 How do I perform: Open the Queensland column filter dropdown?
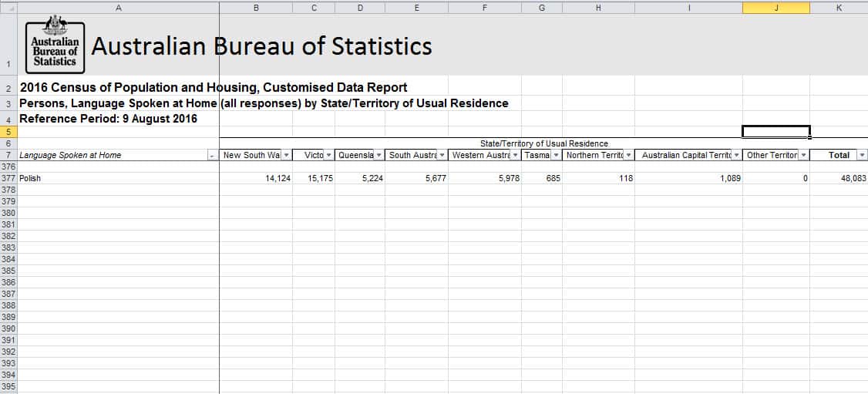coord(379,156)
